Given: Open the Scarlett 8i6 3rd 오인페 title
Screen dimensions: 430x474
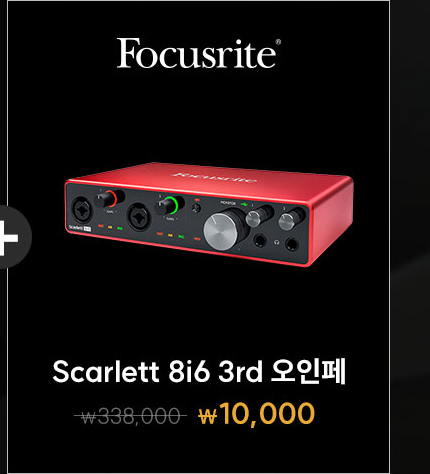Looking at the screenshot, I should [x=199, y=371].
